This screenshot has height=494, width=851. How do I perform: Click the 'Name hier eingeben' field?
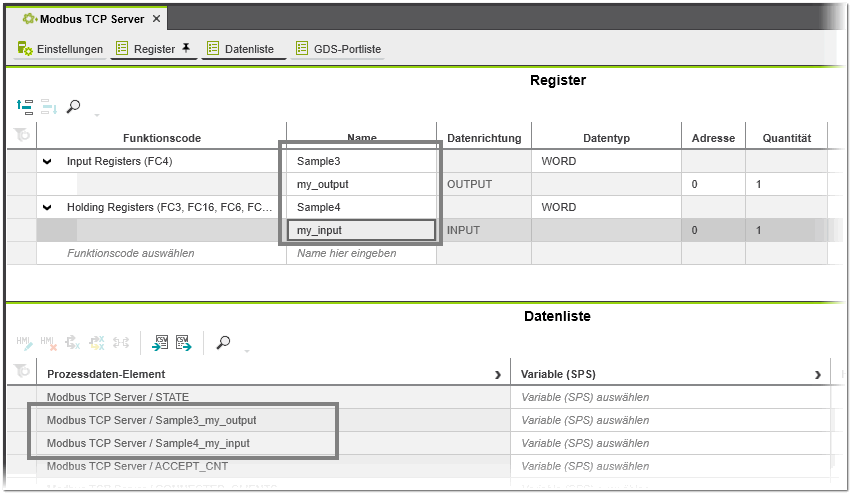click(361, 253)
